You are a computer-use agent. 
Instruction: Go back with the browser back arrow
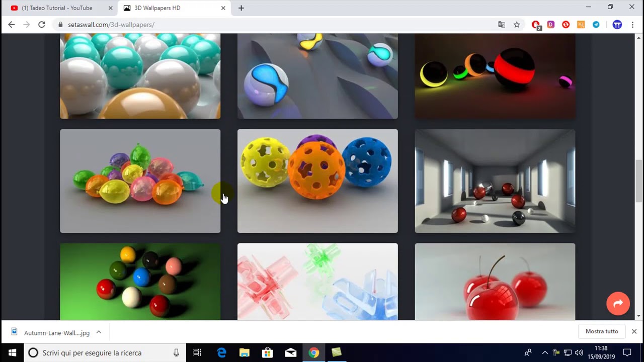pos(12,25)
